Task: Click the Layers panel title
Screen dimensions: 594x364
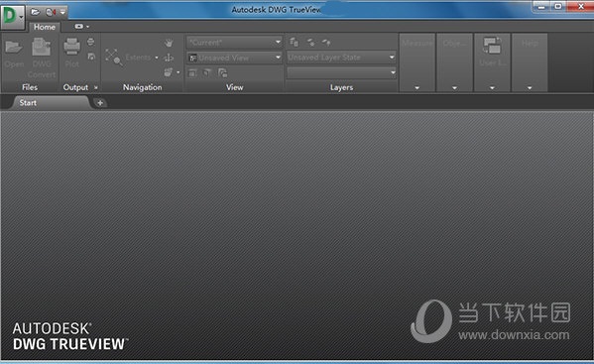Action: click(341, 87)
